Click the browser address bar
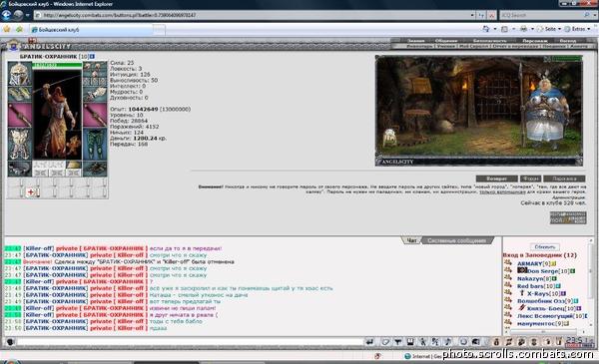Image resolution: width=599 pixels, height=364 pixels. click(253, 15)
